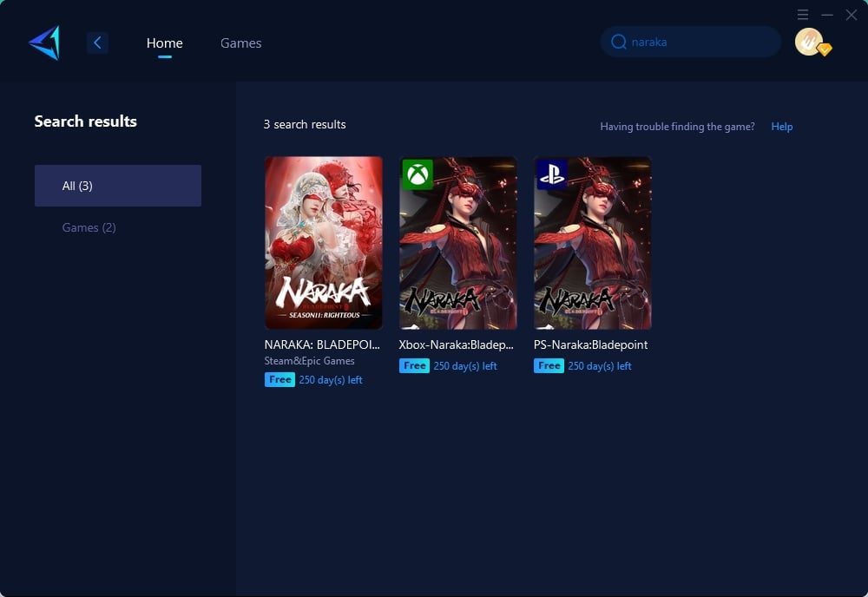Open the hamburger menu at the top right

tap(803, 15)
